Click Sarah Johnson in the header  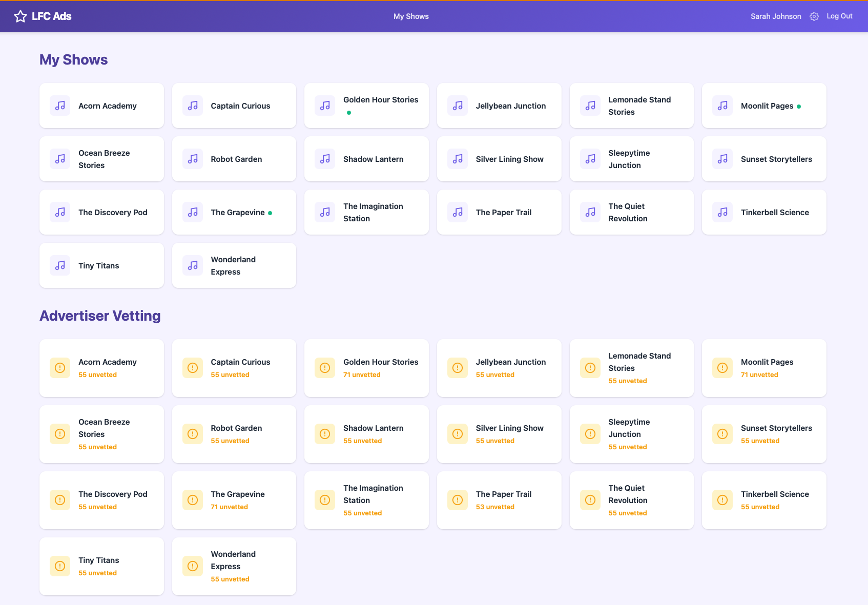coord(776,16)
